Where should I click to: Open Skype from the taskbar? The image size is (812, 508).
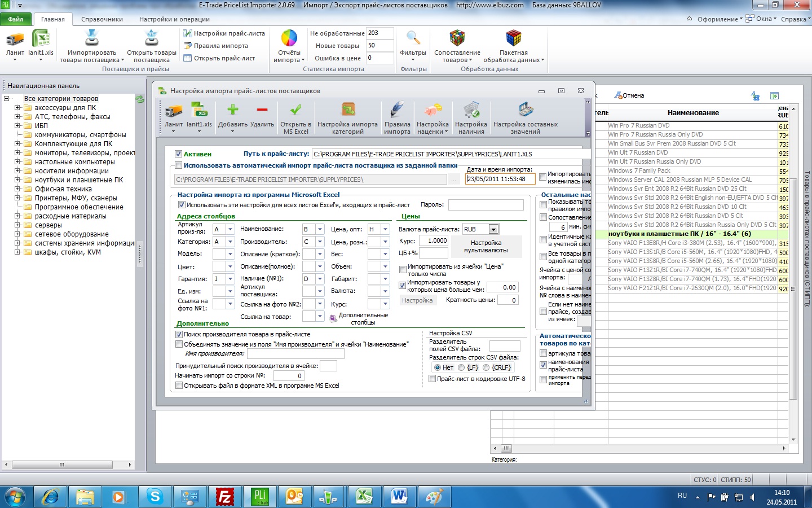155,497
